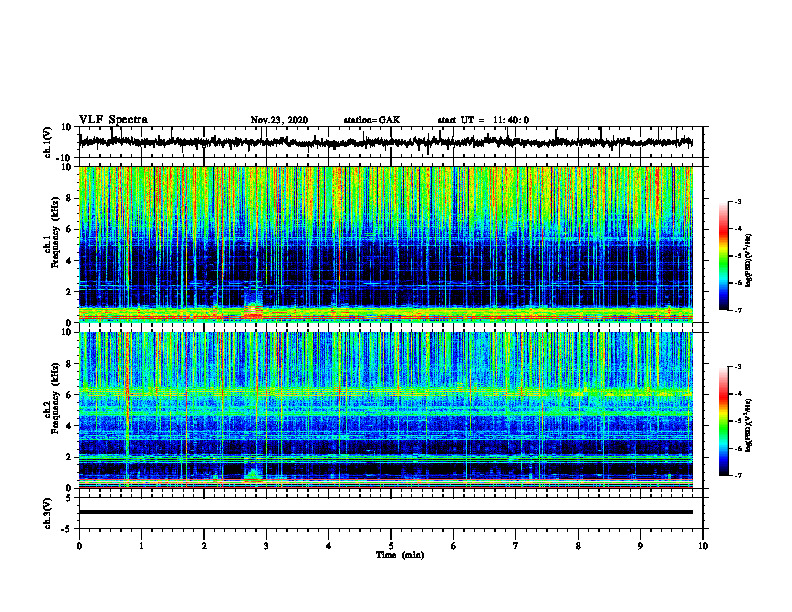The width and height of the screenshot is (792, 612).
Task: Click the "5" tick on ch.3(V) axis
Action: point(69,498)
